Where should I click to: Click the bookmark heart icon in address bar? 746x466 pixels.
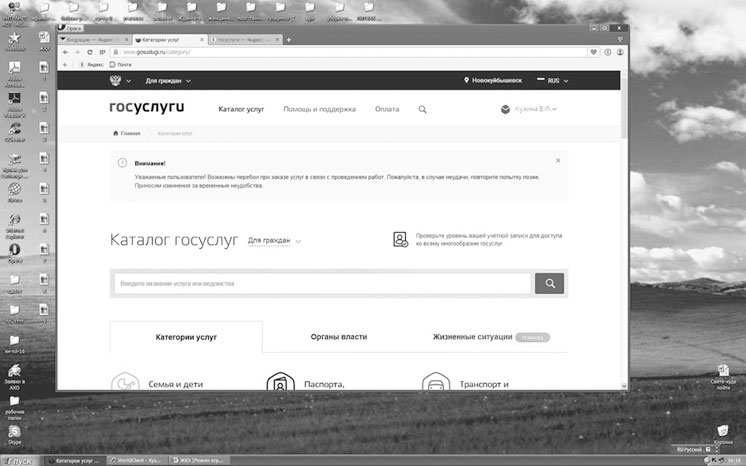click(x=594, y=52)
